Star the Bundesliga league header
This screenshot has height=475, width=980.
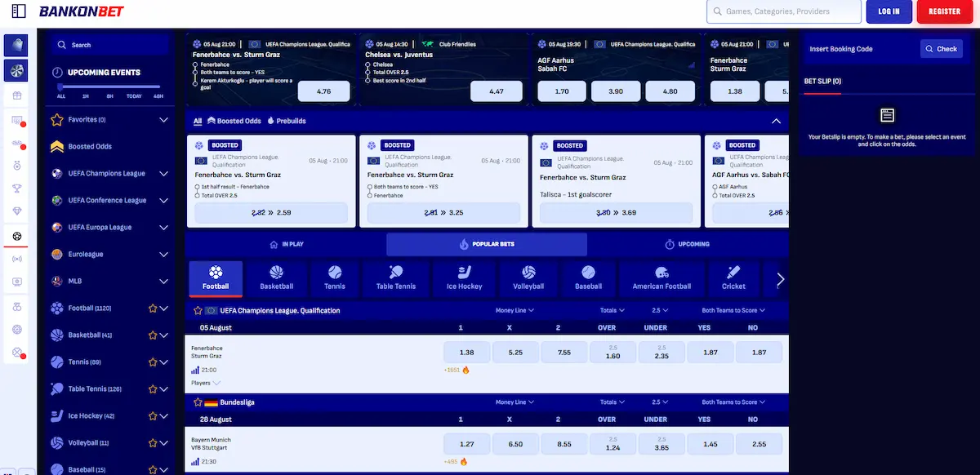198,402
